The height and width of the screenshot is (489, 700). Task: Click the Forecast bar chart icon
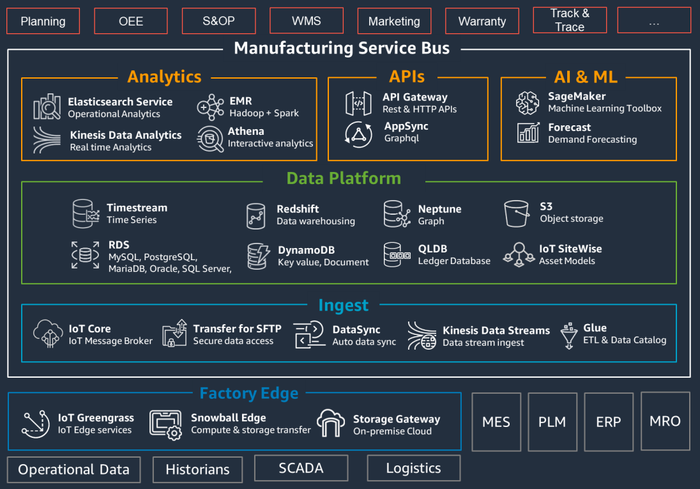(x=528, y=133)
